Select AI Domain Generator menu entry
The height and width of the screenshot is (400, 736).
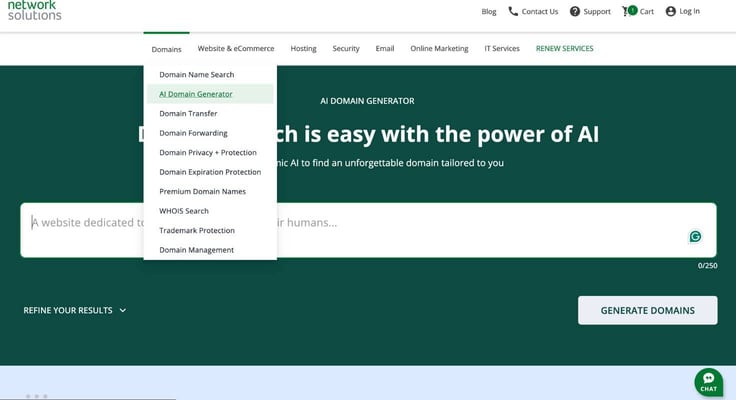[210, 94]
